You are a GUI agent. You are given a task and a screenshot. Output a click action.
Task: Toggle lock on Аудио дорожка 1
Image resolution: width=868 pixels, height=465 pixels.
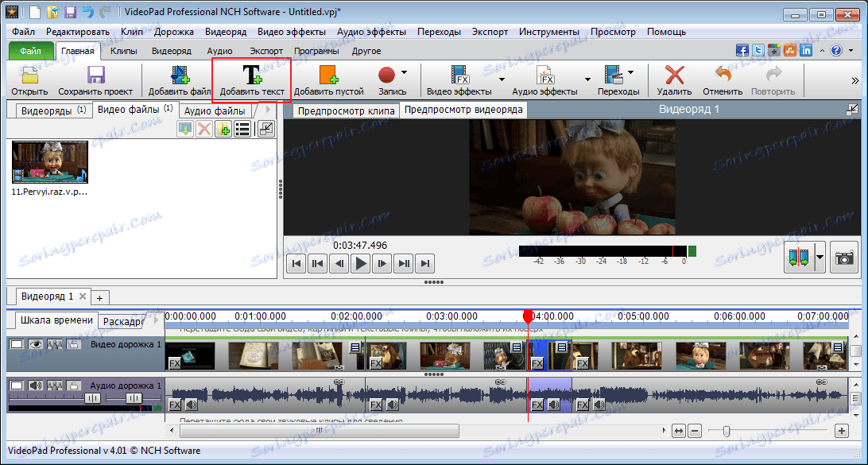coord(73,386)
